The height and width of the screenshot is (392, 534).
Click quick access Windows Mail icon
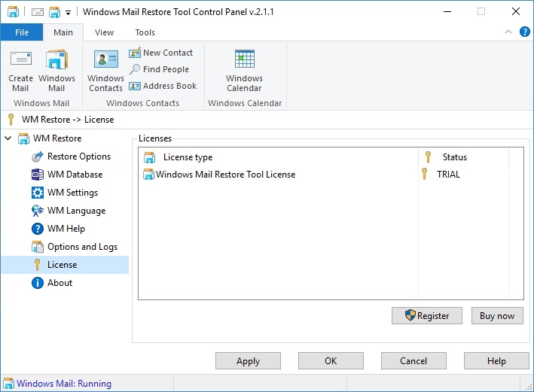(x=54, y=12)
